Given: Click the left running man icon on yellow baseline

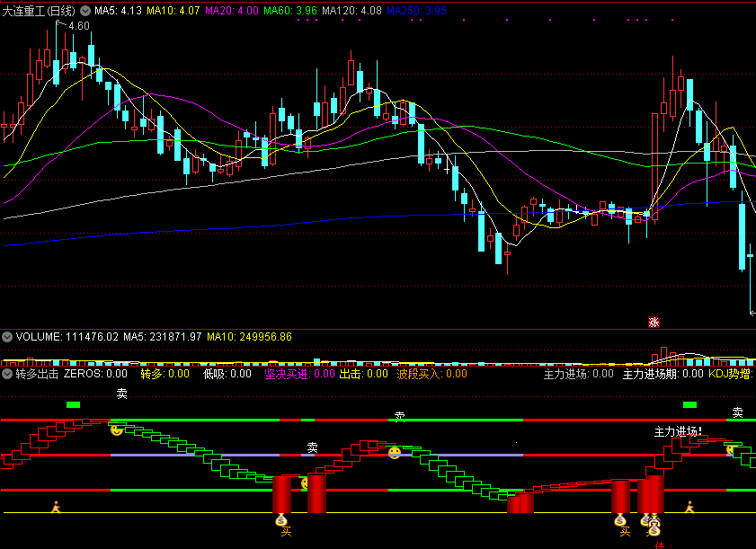Looking at the screenshot, I should [x=56, y=507].
